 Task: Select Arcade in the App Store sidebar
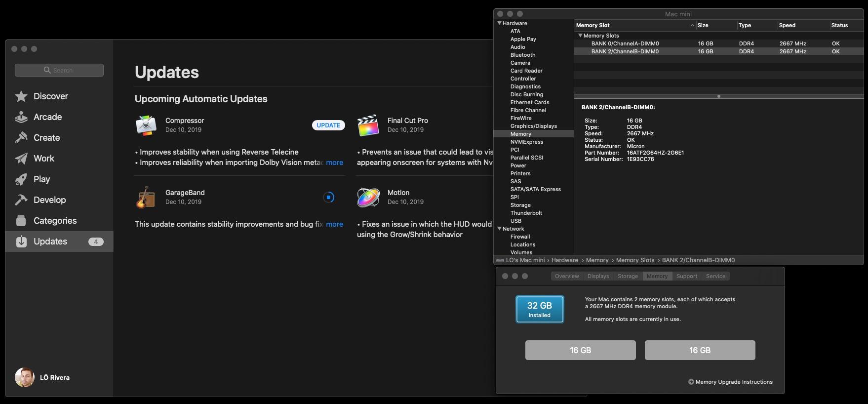59,117
